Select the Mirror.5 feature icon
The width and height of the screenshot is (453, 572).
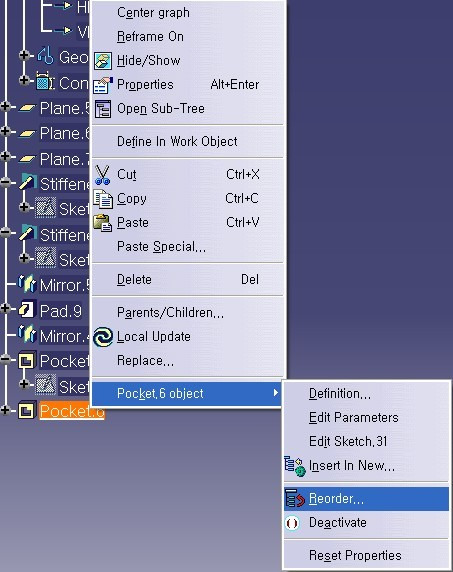(x=27, y=284)
